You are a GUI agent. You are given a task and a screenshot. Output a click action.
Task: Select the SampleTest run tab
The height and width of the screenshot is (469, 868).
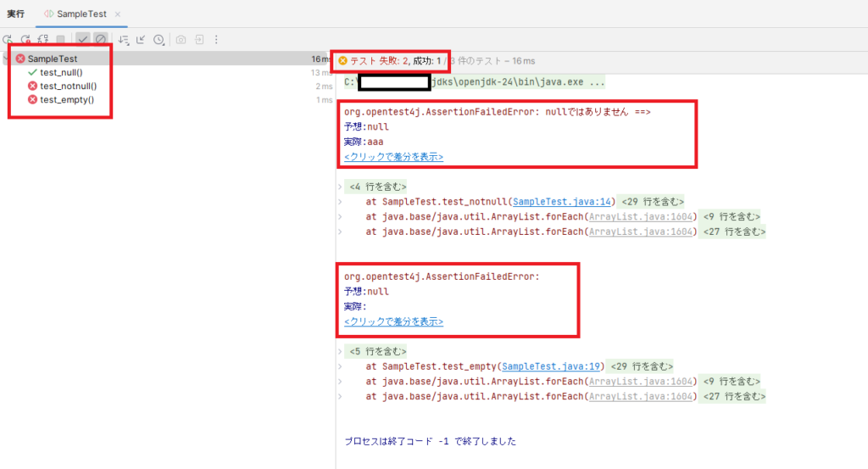pyautogui.click(x=81, y=14)
